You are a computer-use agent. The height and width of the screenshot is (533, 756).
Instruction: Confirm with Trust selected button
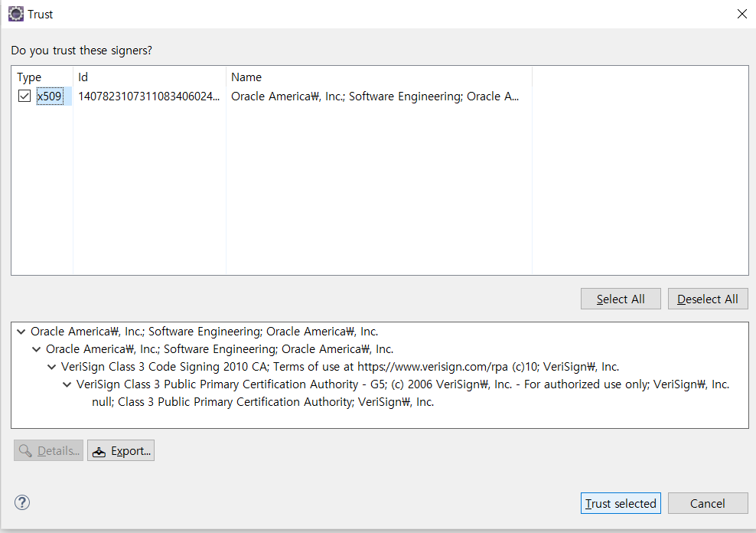tap(621, 504)
